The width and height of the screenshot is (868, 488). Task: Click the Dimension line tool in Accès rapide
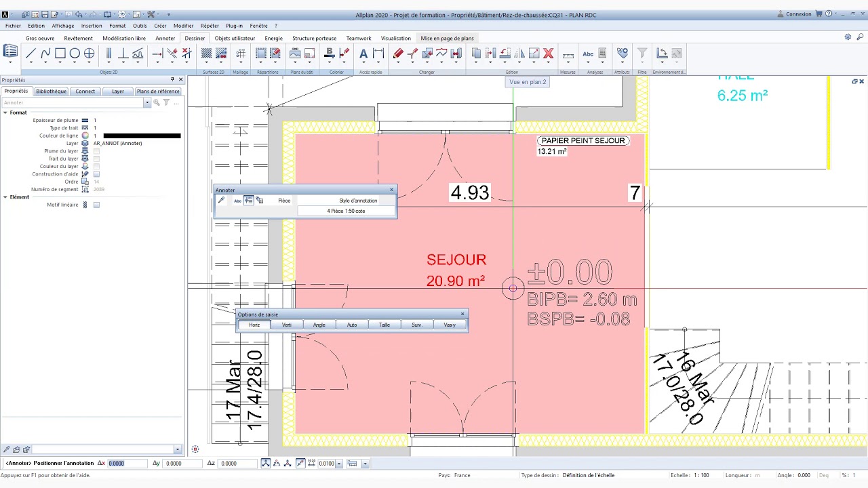click(378, 54)
